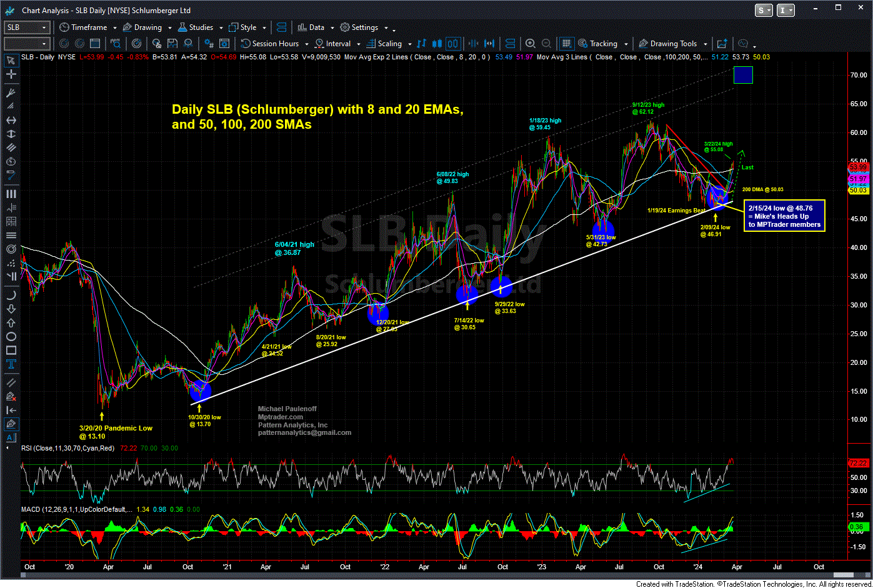Select the crosshair cursor tool

tap(11, 74)
